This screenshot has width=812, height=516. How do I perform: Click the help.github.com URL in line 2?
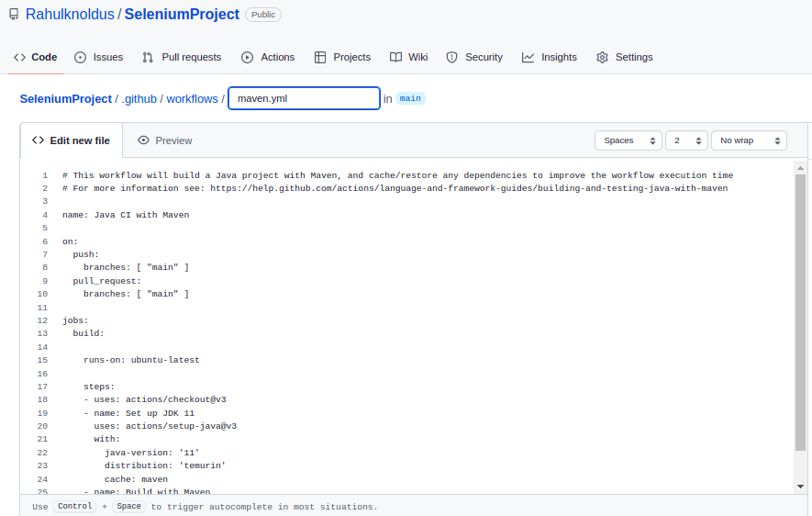click(x=469, y=188)
